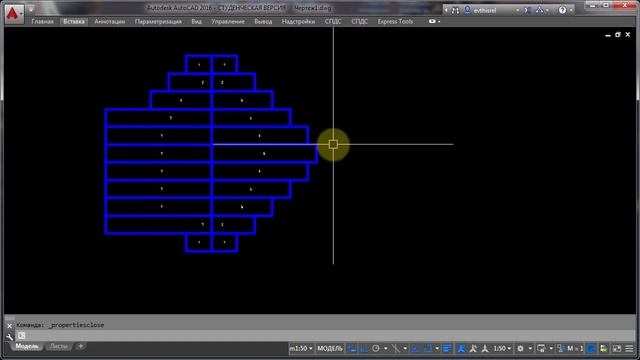Select the Вывод ribbon tab
Image resolution: width=640 pixels, height=360 pixels.
click(x=263, y=22)
